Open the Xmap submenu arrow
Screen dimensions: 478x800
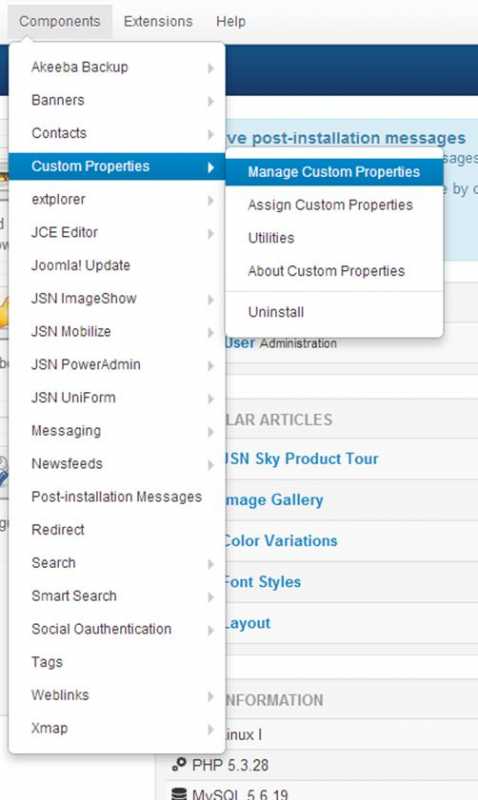pos(211,729)
